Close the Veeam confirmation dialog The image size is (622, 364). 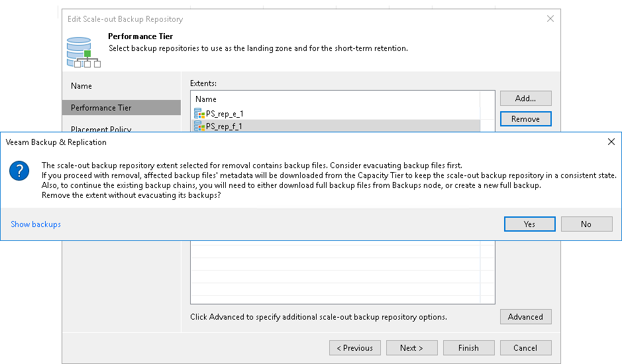pyautogui.click(x=611, y=142)
